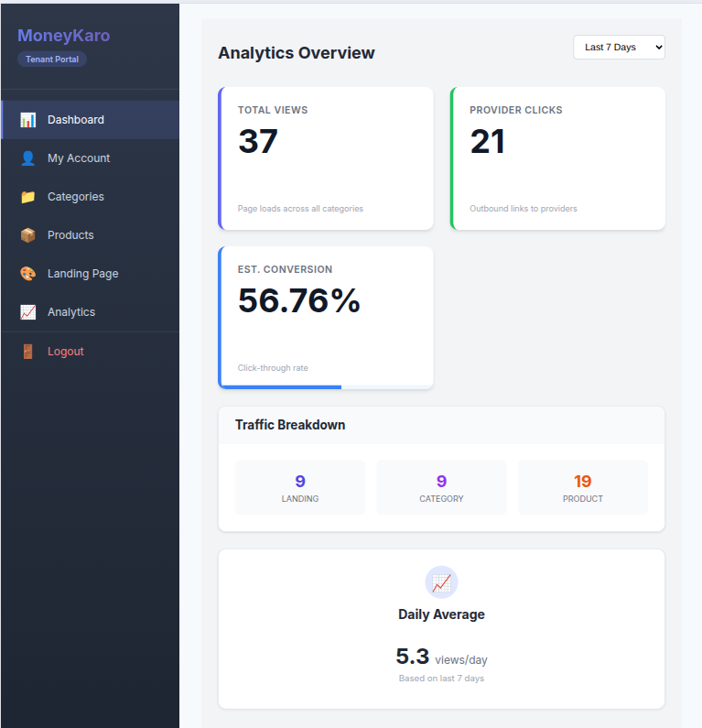Click the Products box icon
702x728 pixels.
click(x=28, y=235)
